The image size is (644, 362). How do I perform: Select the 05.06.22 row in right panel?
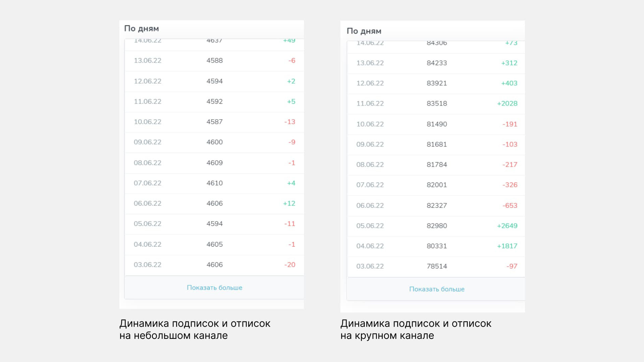tap(436, 226)
